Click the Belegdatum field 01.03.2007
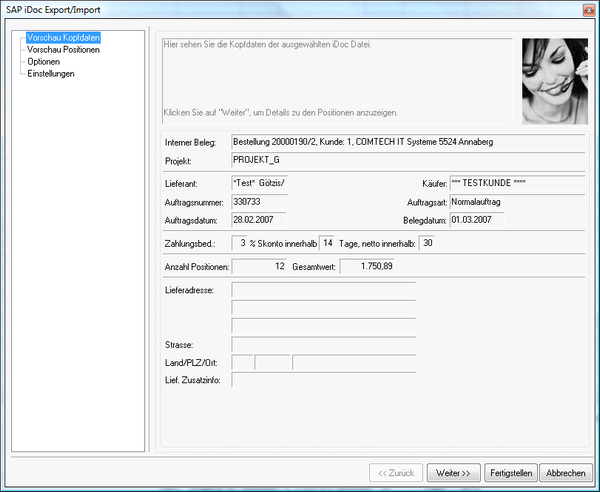 pos(517,220)
